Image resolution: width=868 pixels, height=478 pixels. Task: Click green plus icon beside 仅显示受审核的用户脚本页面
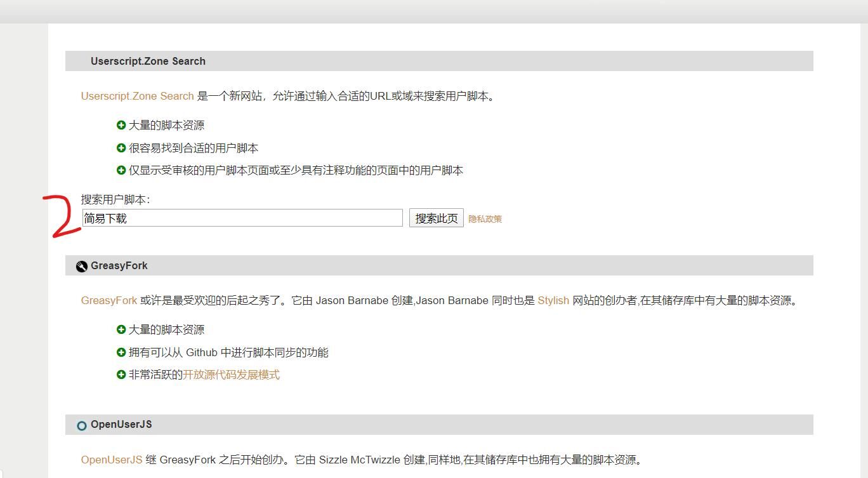click(121, 170)
